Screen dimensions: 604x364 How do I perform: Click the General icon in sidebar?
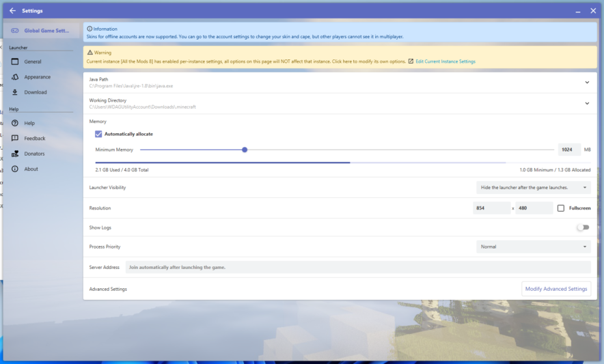point(15,61)
